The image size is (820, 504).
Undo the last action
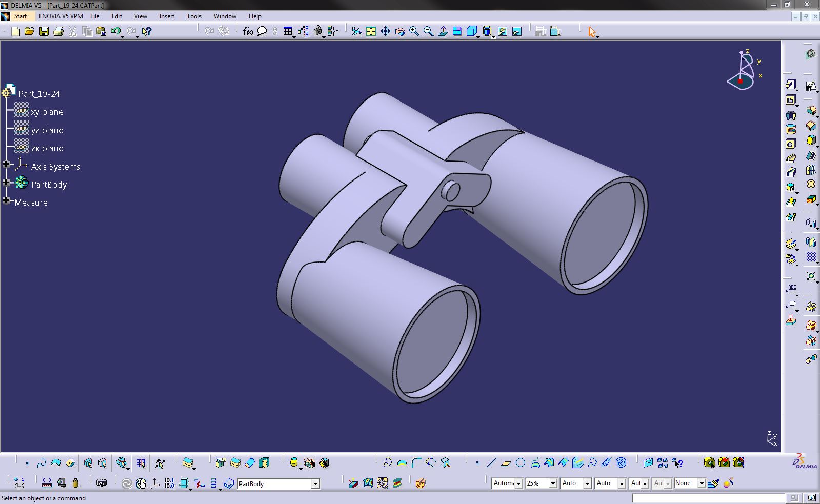pos(115,32)
